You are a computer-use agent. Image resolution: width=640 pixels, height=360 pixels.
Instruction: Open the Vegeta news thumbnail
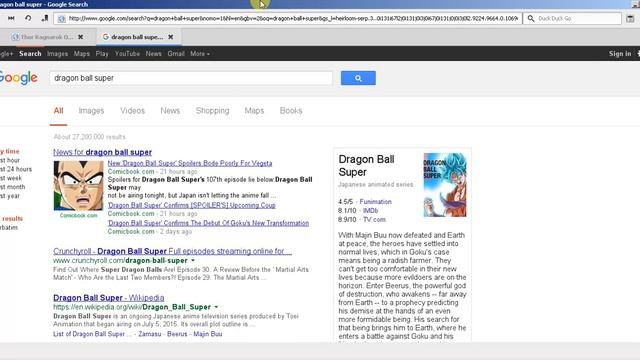[x=78, y=185]
